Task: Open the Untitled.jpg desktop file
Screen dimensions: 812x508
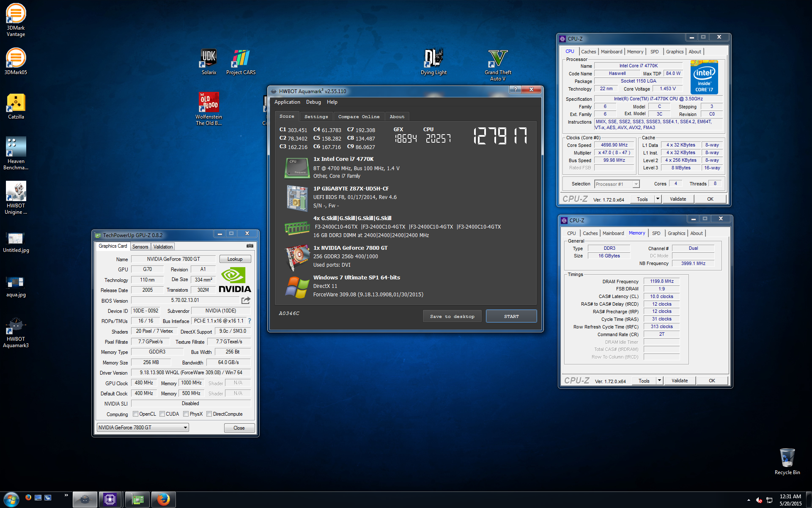Action: tap(16, 242)
